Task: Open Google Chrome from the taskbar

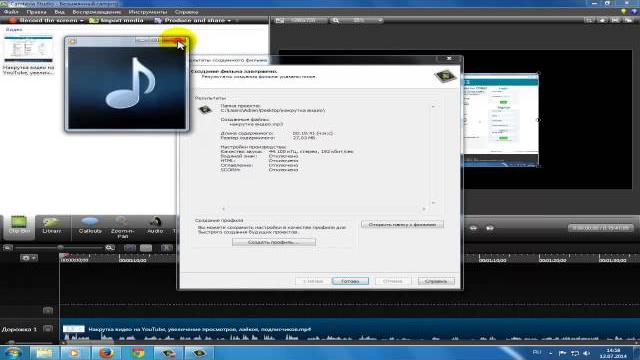Action: [x=138, y=353]
